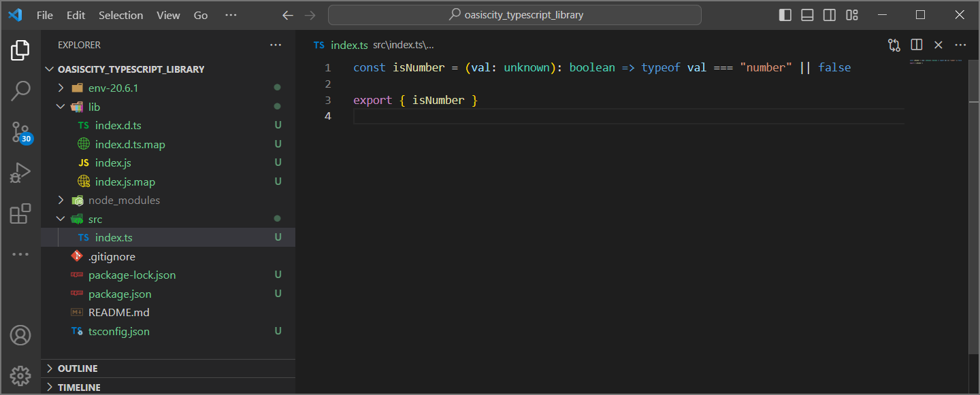Open Explorer Views and More Actions ellipsis
The image size is (980, 395).
[x=276, y=45]
